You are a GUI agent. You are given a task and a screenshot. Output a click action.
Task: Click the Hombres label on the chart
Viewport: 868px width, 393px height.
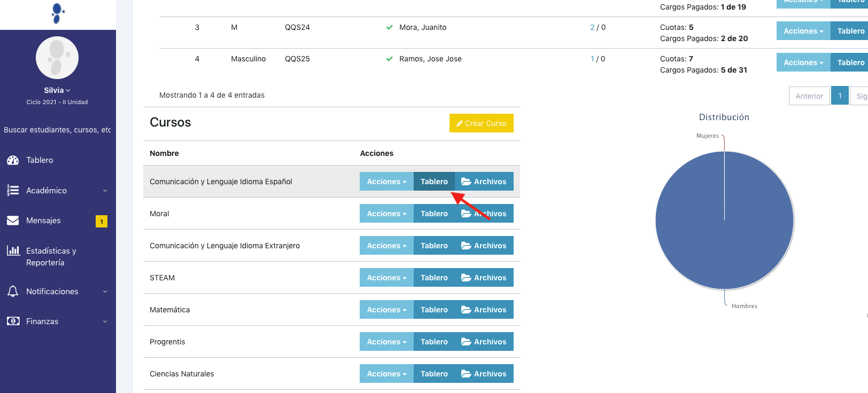(x=744, y=306)
